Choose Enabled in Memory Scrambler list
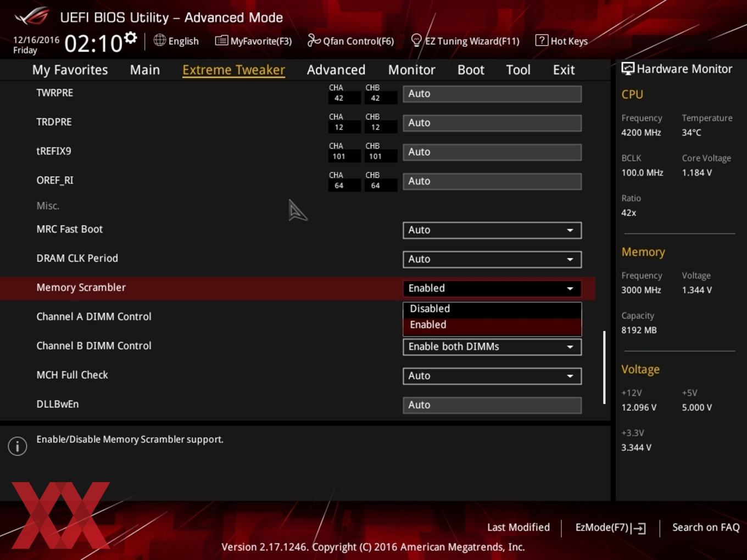Image resolution: width=747 pixels, height=560 pixels. (x=492, y=325)
